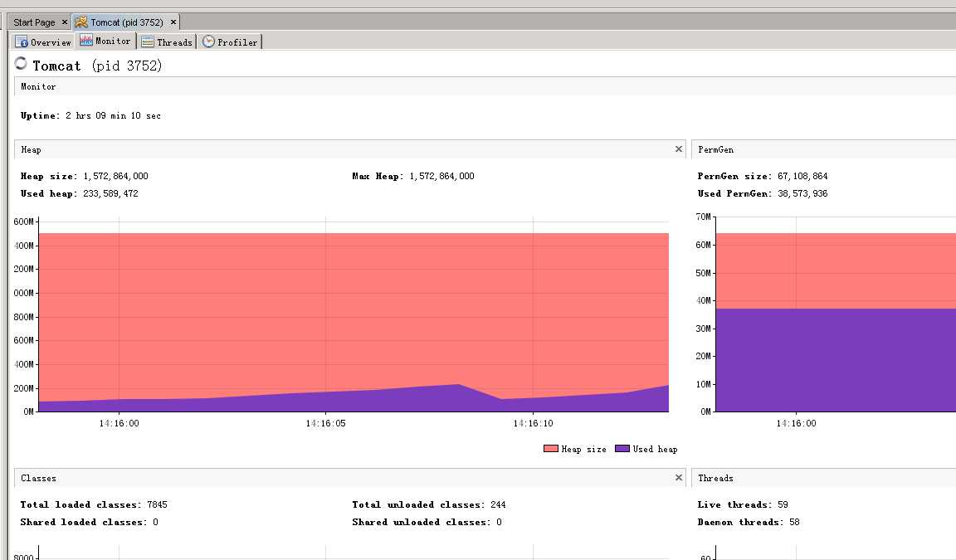Click the 14:16:10 time label on Heap graph
This screenshot has height=560, width=956.
(533, 423)
